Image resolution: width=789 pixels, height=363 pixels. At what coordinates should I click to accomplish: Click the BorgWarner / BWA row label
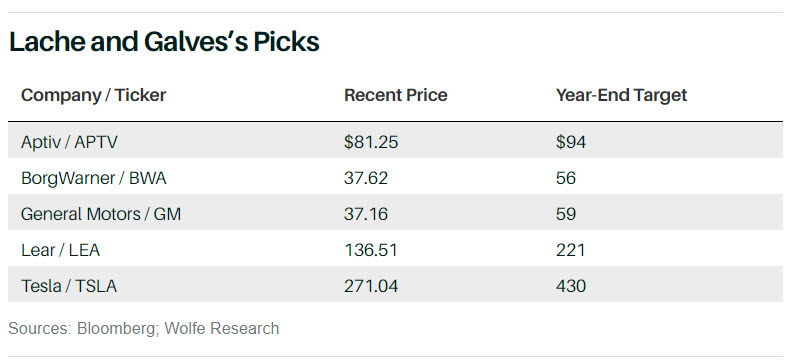point(94,178)
